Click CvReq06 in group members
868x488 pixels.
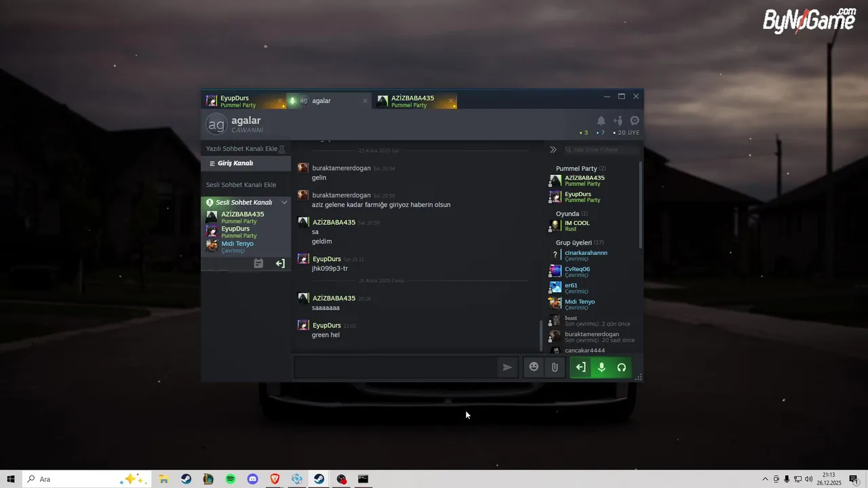(x=577, y=272)
